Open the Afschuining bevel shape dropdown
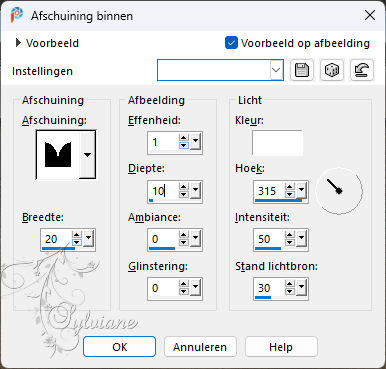Viewport: 386px width, 369px height. tap(87, 155)
